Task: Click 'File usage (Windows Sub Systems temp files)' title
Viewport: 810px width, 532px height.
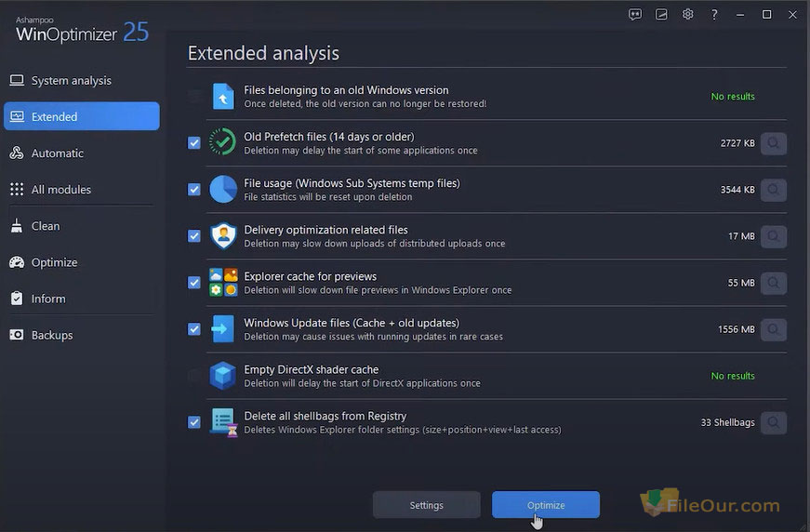Action: [352, 183]
